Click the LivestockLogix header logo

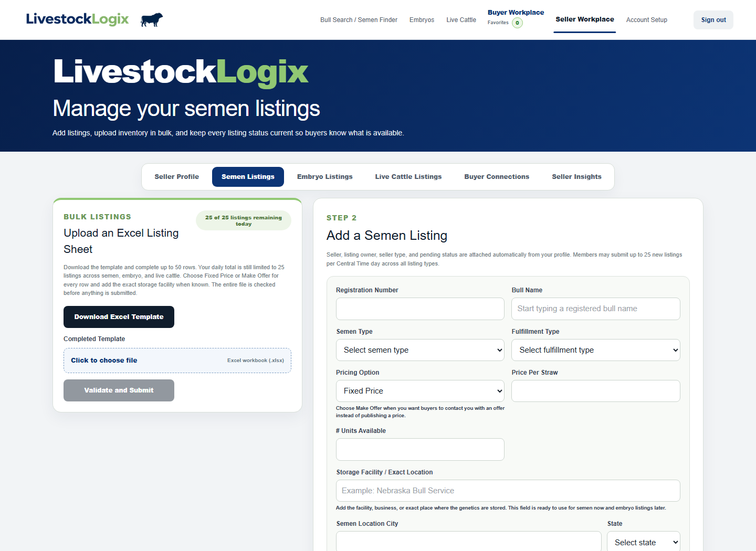77,19
